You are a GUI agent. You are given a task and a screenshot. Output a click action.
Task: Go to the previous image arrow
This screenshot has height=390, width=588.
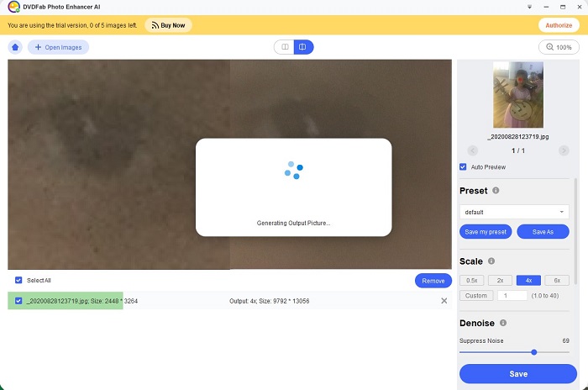click(472, 150)
